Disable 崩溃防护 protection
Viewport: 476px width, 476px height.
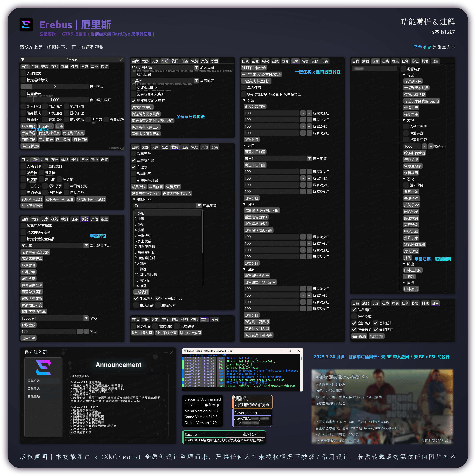point(354,323)
